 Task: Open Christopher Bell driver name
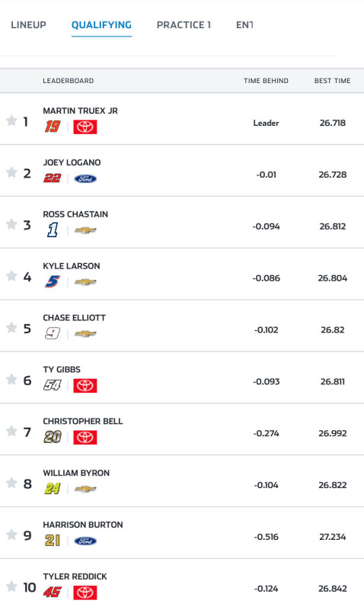click(x=83, y=421)
